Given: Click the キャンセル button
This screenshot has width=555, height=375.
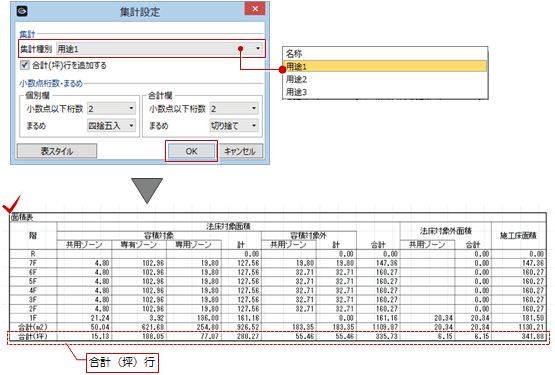Looking at the screenshot, I should 240,151.
